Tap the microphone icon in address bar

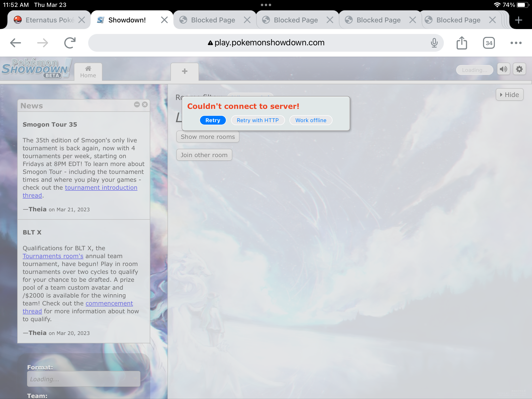[434, 43]
